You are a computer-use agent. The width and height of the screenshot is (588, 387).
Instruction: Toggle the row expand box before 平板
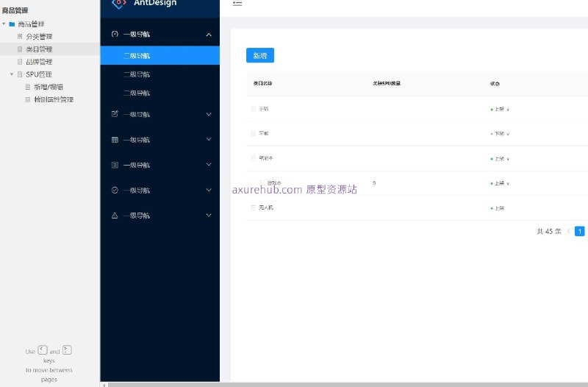pyautogui.click(x=254, y=133)
